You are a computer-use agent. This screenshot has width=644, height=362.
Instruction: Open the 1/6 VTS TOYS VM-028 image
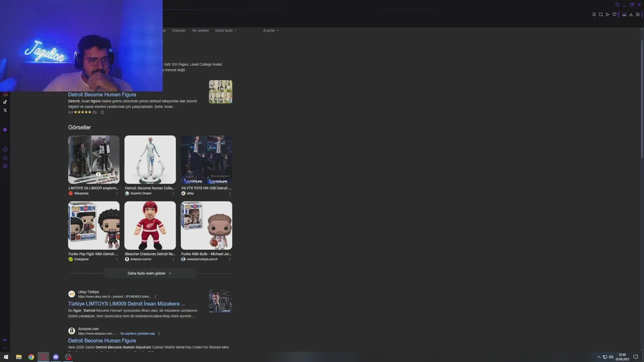(x=206, y=159)
